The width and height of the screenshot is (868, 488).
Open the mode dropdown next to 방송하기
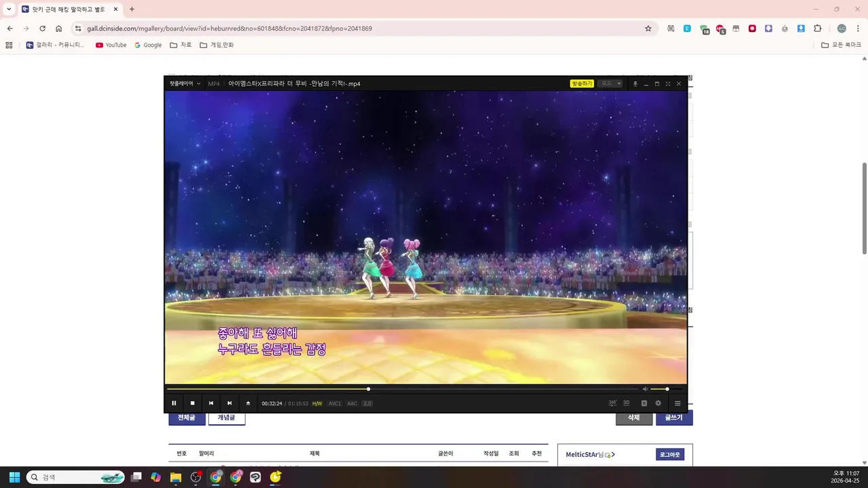click(x=610, y=83)
